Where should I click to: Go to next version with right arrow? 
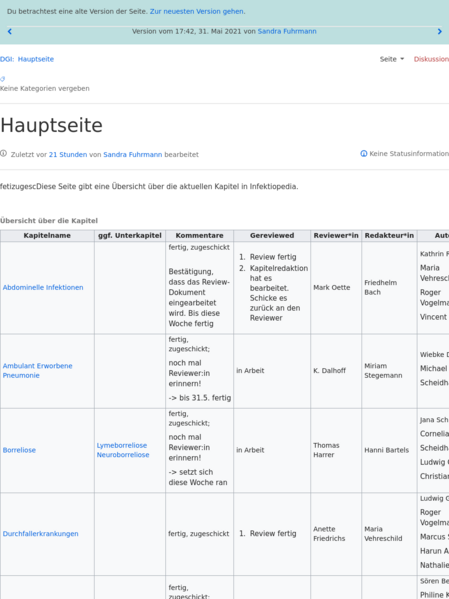pos(439,32)
